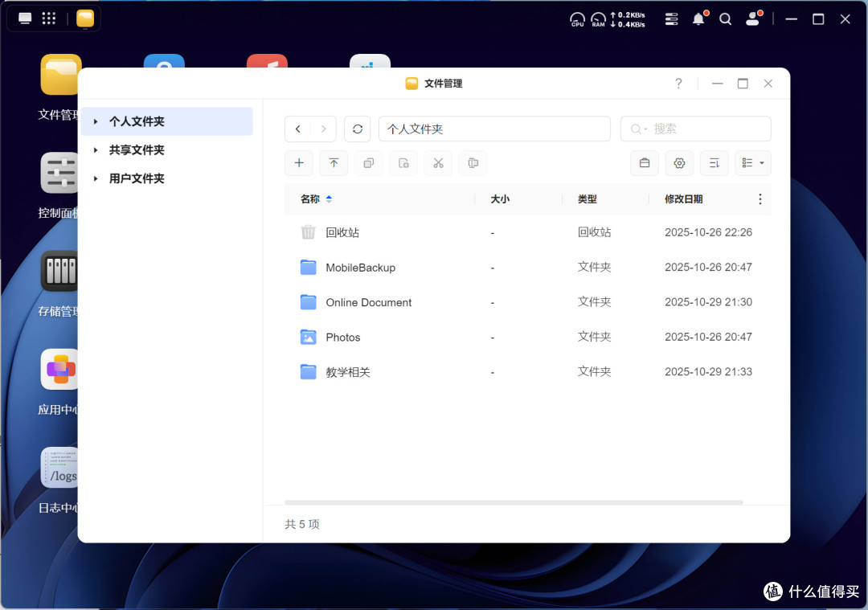Image resolution: width=868 pixels, height=610 pixels.
Task: Select the 教学相关 folder
Action: click(527, 372)
